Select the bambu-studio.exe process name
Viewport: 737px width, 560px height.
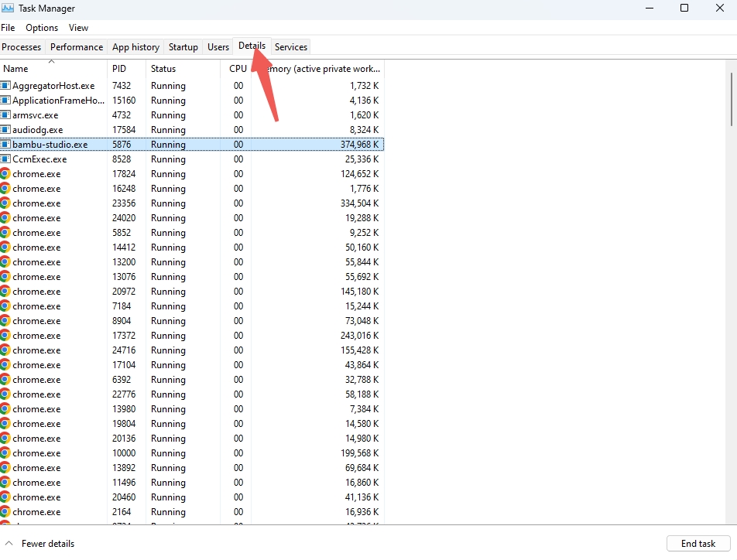pyautogui.click(x=50, y=144)
